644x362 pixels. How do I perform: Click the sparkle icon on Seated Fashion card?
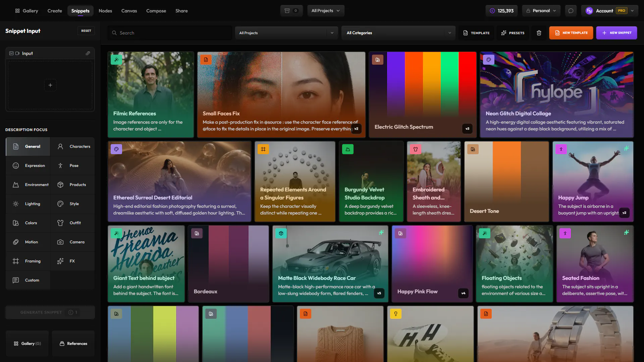(x=627, y=232)
